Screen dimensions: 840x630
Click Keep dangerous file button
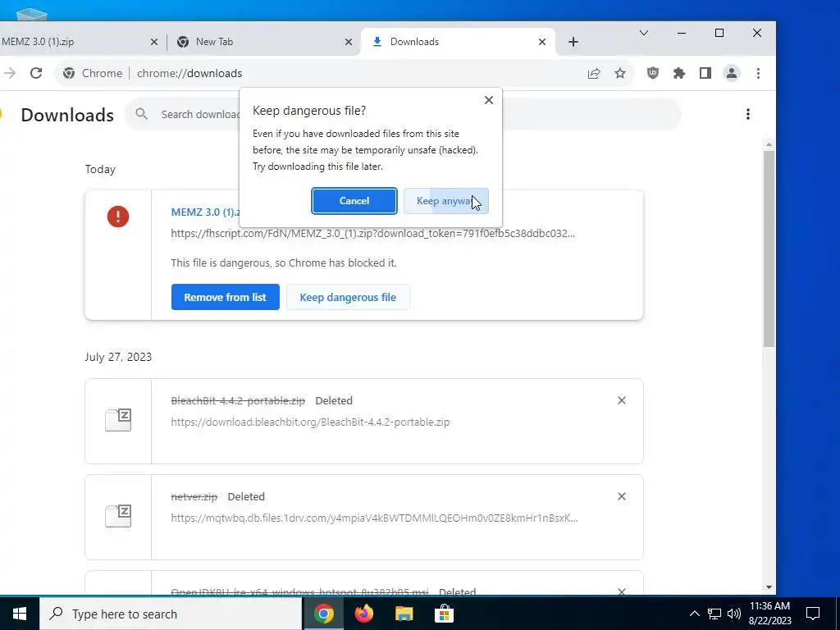[x=348, y=297]
